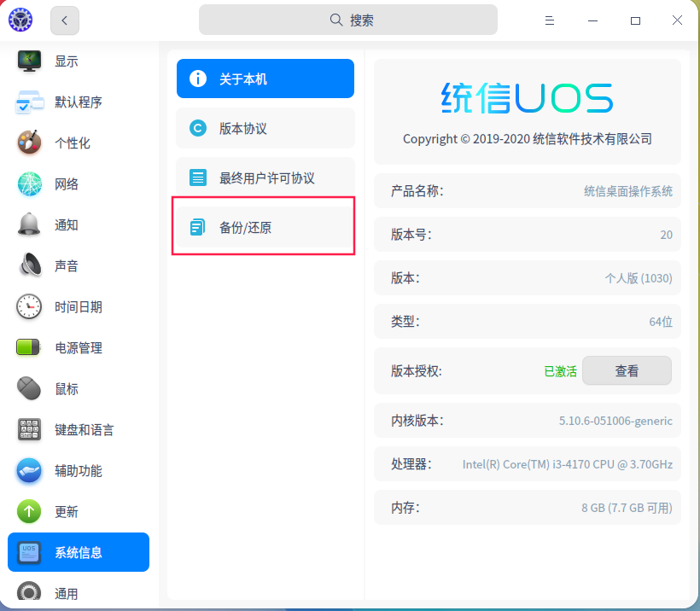Image resolution: width=700 pixels, height=611 pixels.
Task: Open 电源管理 battery icon
Action: [28, 347]
